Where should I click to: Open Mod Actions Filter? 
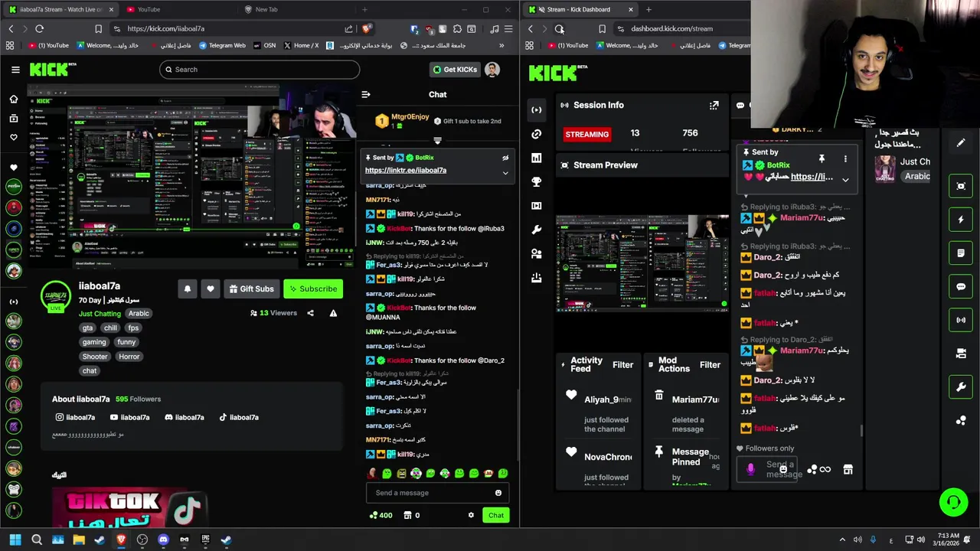(x=710, y=365)
